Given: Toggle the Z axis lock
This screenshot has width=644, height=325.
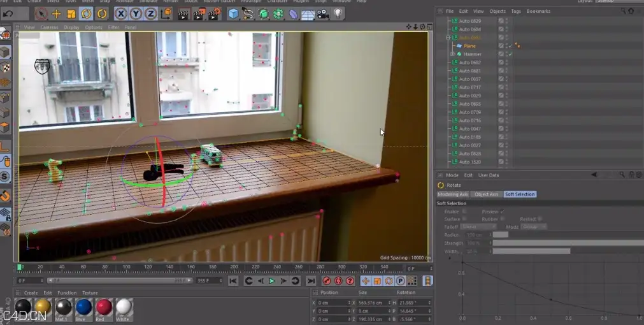Looking at the screenshot, I should point(151,14).
